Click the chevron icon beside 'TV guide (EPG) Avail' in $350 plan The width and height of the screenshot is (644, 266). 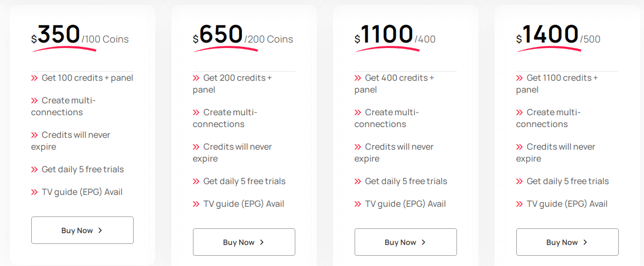(34, 192)
